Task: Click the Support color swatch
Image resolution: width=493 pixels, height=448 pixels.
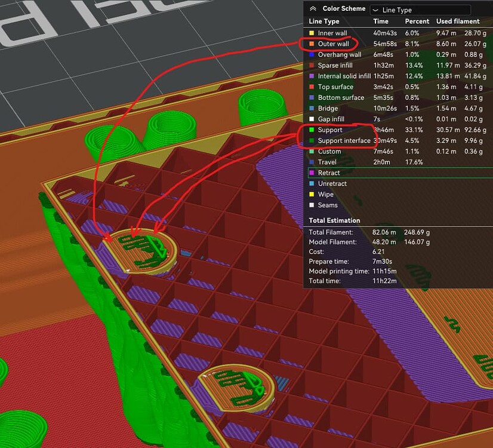Action: [x=312, y=130]
